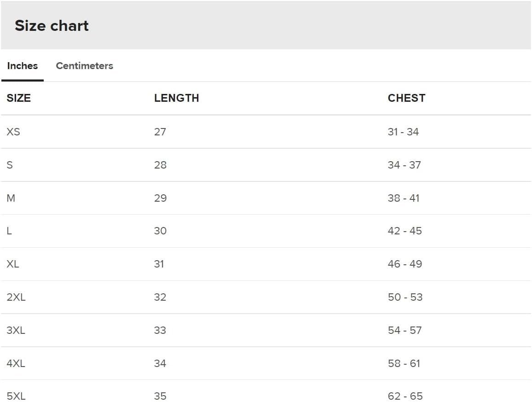Select the L size row label
This screenshot has height=402, width=532.
tap(9, 231)
